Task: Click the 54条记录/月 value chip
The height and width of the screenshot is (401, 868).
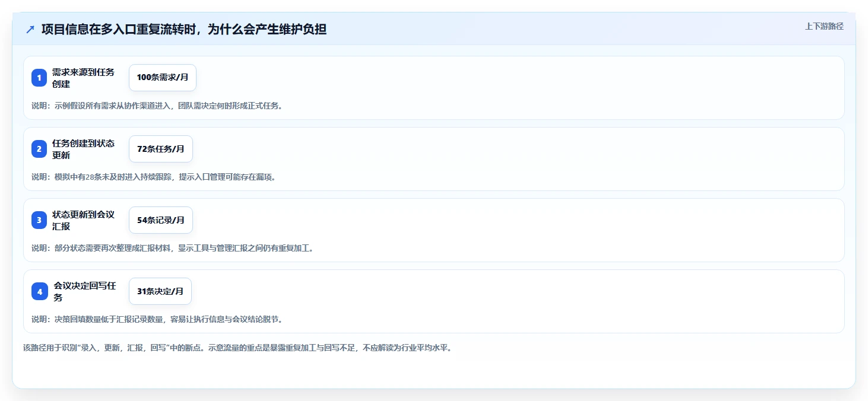Action: 161,220
